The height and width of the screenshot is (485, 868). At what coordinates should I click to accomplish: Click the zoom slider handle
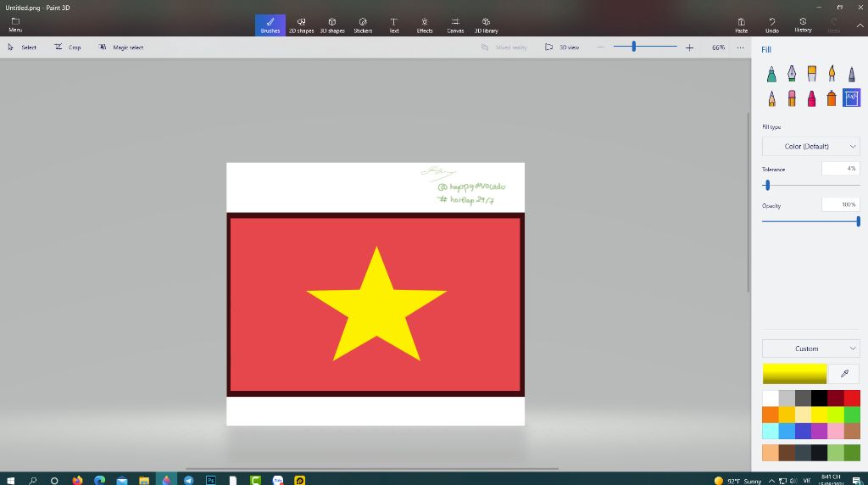(634, 47)
